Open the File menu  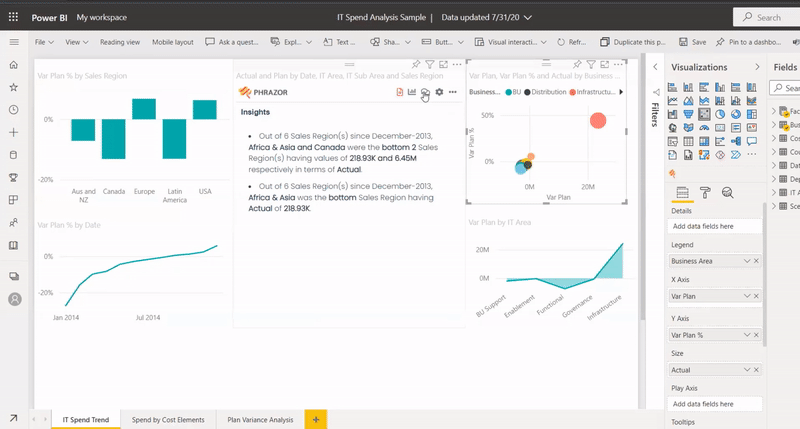point(44,42)
